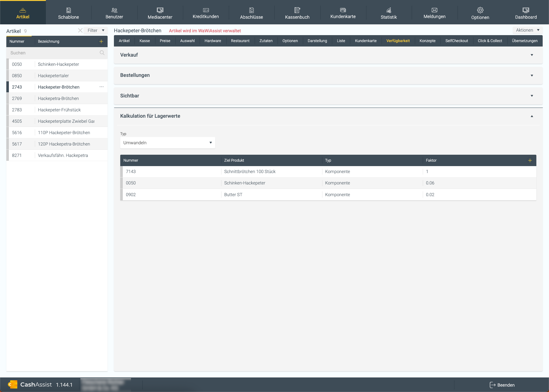
Task: Click the search magnifier icon
Action: pyautogui.click(x=102, y=53)
